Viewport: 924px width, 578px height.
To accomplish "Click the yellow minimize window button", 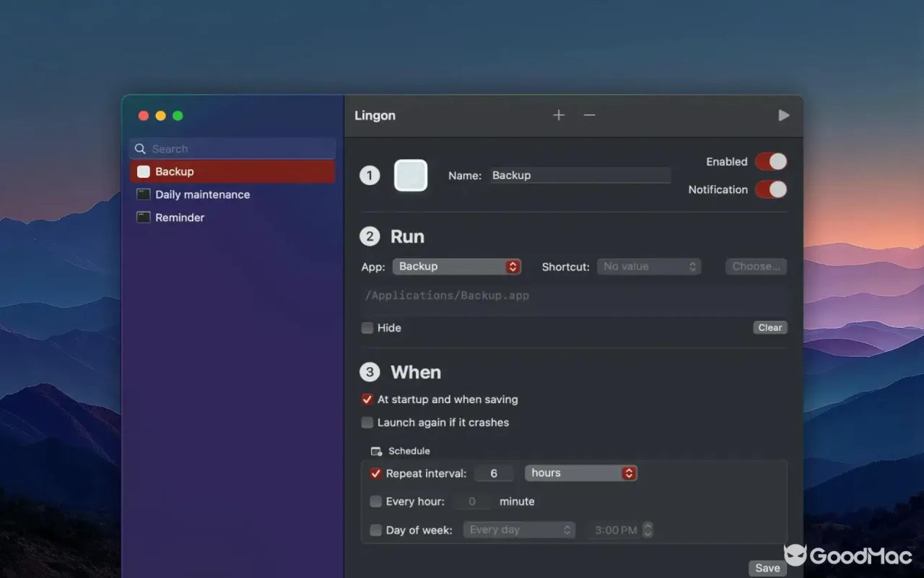I will [x=160, y=116].
